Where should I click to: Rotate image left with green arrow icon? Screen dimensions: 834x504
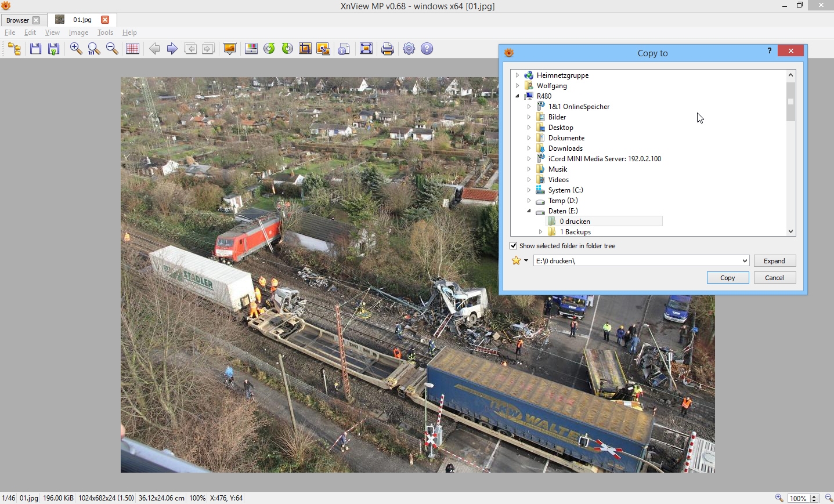tap(269, 49)
